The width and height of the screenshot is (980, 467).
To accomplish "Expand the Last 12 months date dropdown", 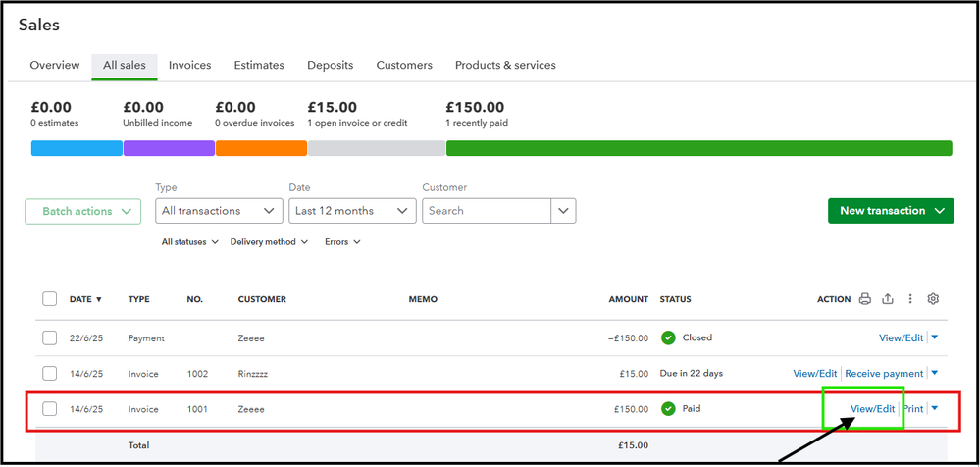I will [352, 211].
